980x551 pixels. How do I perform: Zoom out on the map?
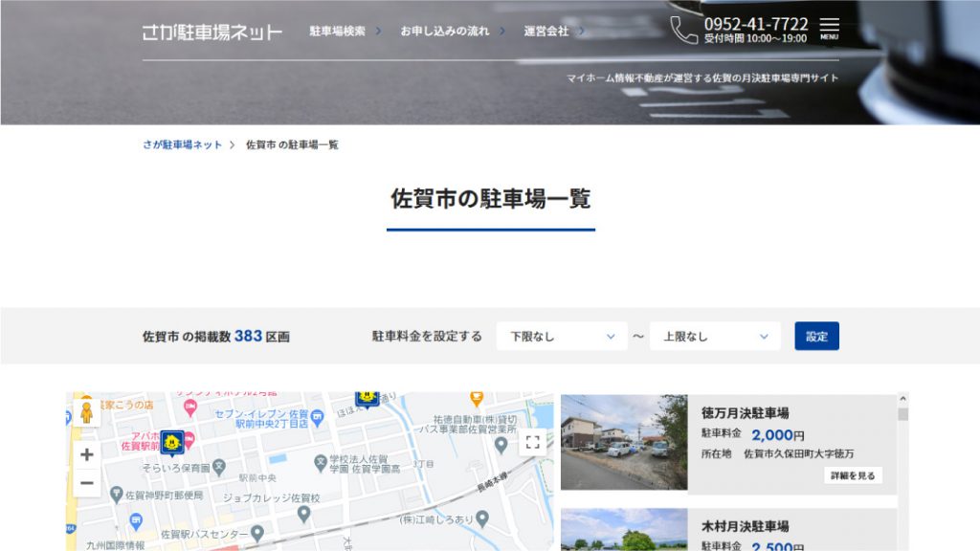pos(87,483)
